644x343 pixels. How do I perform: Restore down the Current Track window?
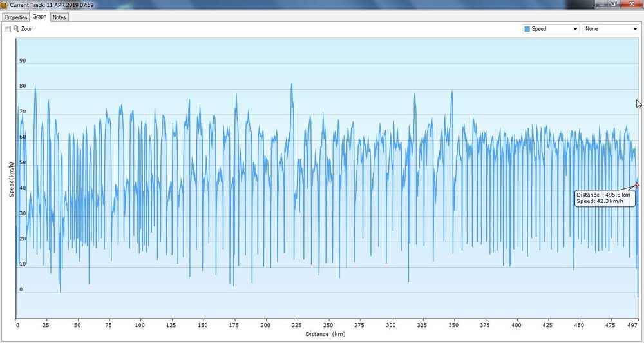tap(613, 4)
